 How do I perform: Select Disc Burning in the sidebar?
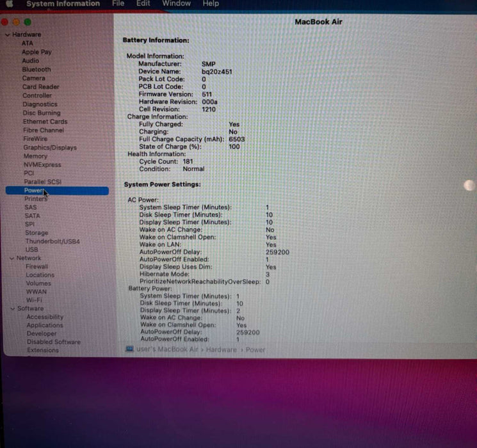point(42,113)
